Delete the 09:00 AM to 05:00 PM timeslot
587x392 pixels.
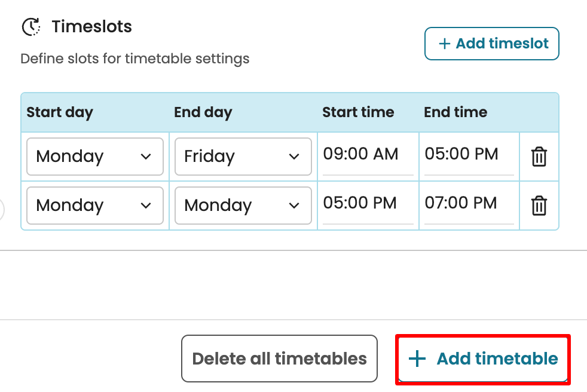539,157
